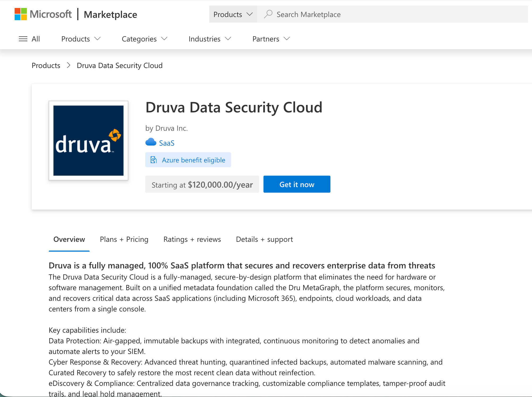Screen dimensions: 532x397
Task: Click the Druva Data Security Cloud title
Action: [234, 108]
